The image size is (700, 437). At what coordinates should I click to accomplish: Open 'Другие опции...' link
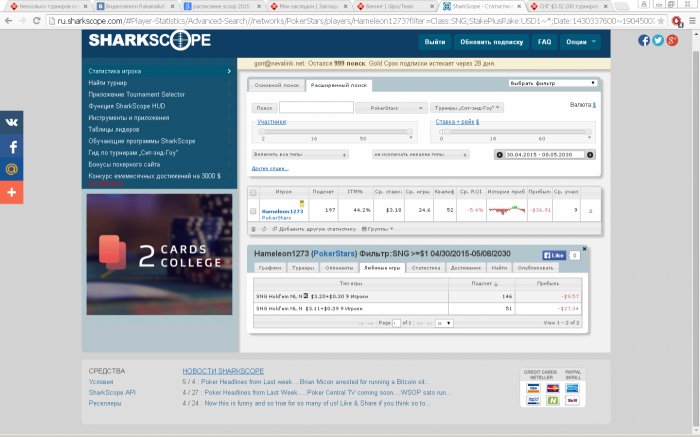pyautogui.click(x=270, y=168)
